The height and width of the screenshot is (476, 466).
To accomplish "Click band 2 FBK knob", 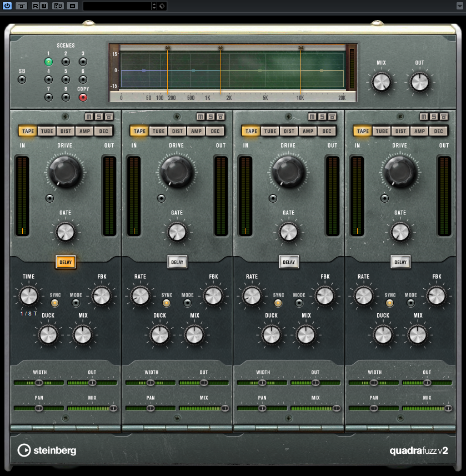I will click(x=213, y=296).
